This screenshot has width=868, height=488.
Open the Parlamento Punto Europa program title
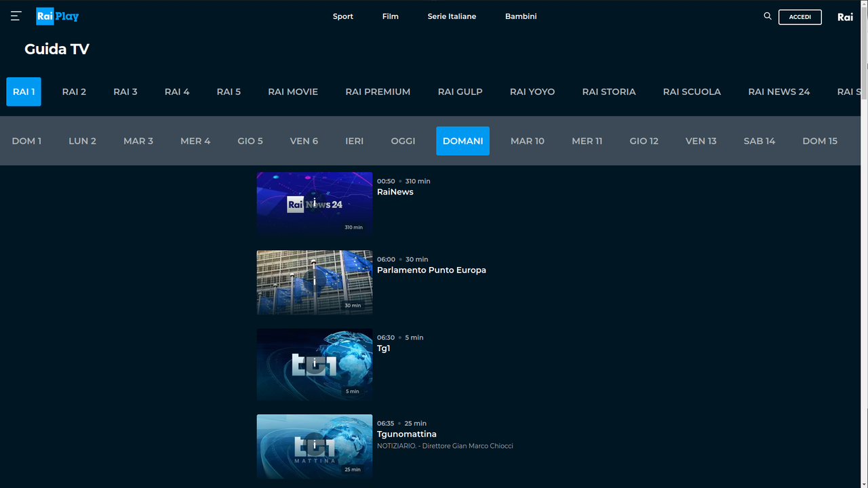(431, 270)
